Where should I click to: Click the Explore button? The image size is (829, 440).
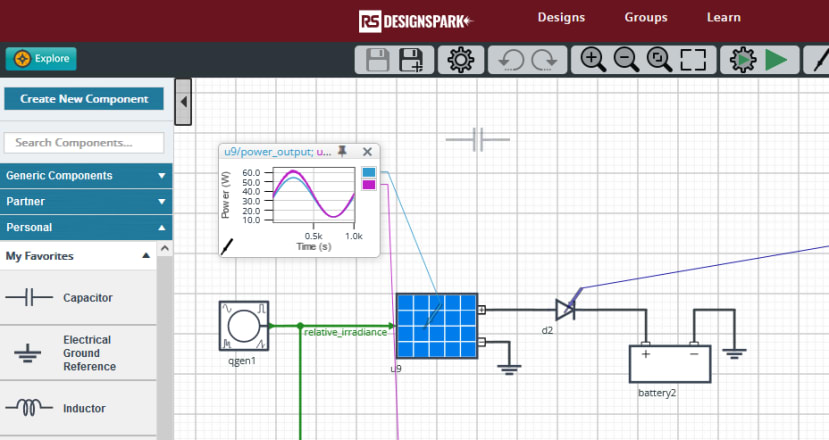pos(41,59)
